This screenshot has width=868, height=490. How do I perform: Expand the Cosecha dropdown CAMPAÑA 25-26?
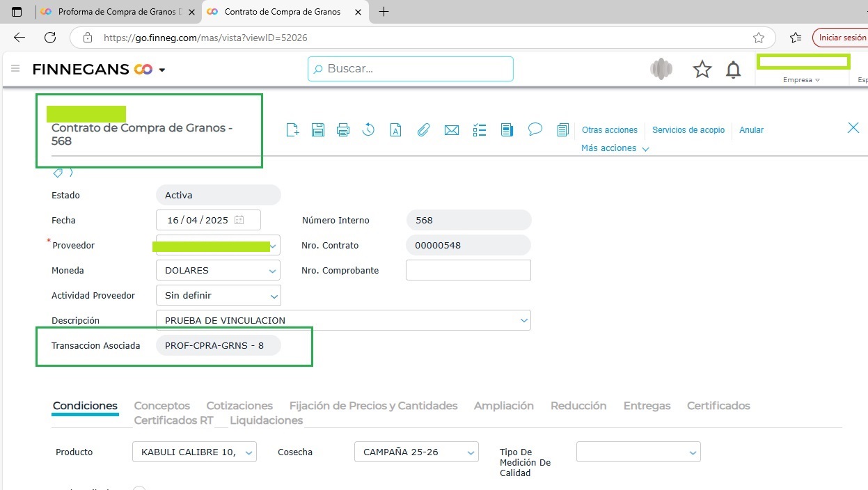tap(416, 452)
